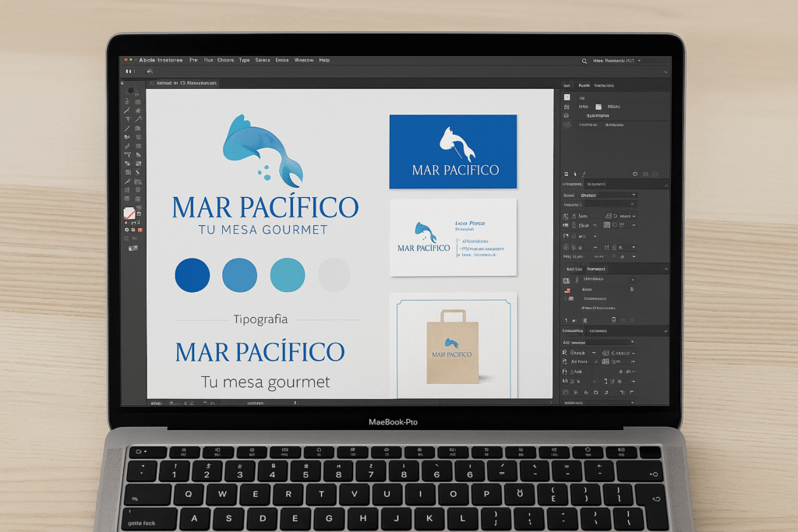Select the dark blue palette circle on artboard

pyautogui.click(x=192, y=275)
